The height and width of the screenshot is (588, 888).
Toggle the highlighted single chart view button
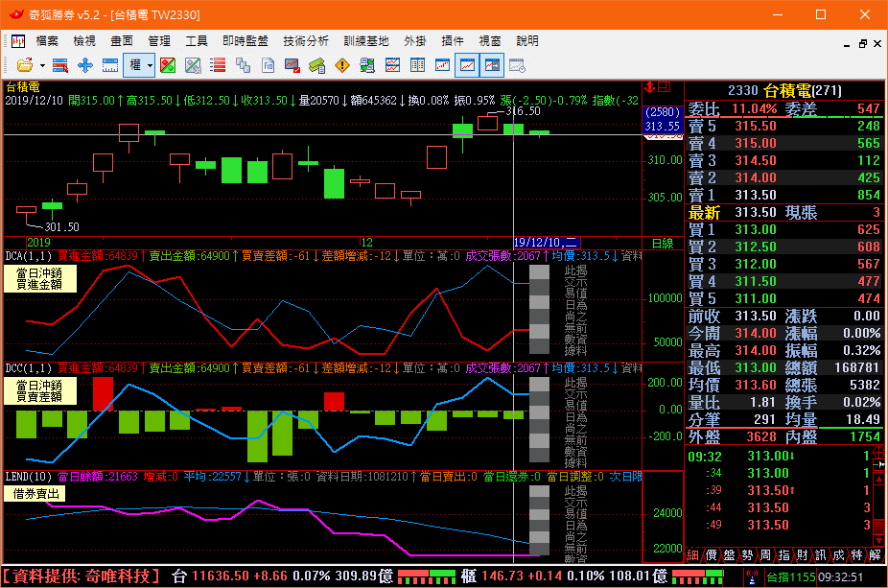pos(467,66)
